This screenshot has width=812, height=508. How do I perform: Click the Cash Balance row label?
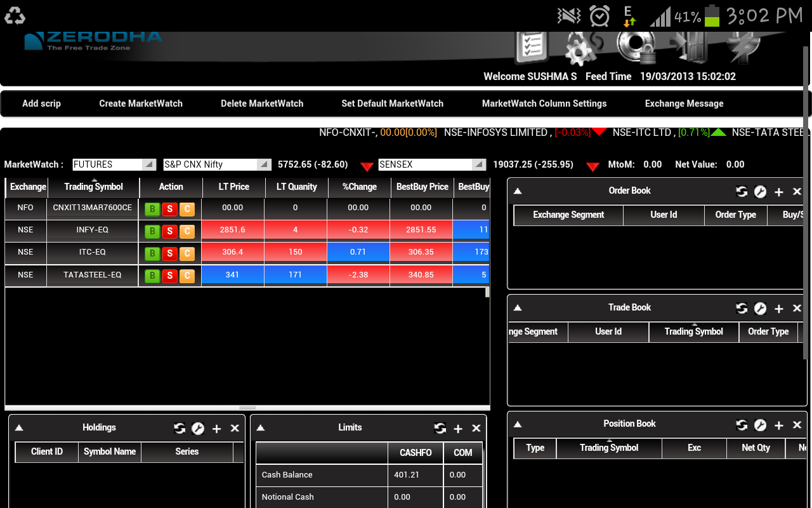point(287,475)
